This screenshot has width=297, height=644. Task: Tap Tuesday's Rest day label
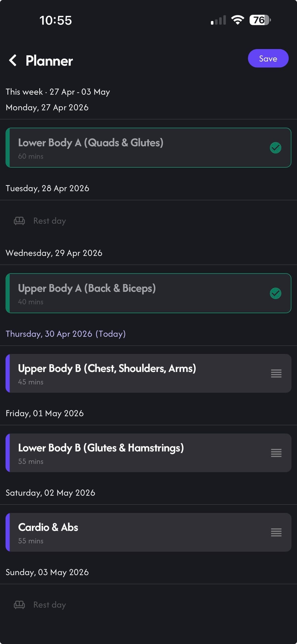[x=49, y=221]
